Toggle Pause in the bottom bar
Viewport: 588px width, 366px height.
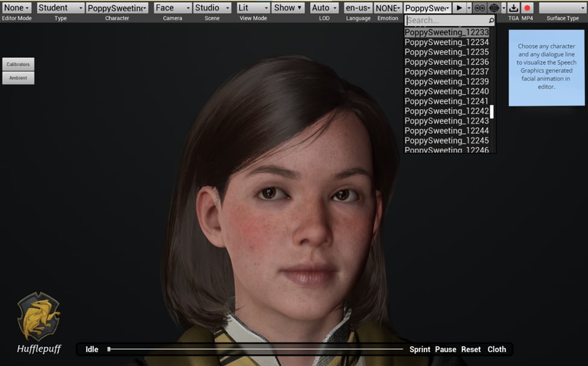tap(446, 350)
